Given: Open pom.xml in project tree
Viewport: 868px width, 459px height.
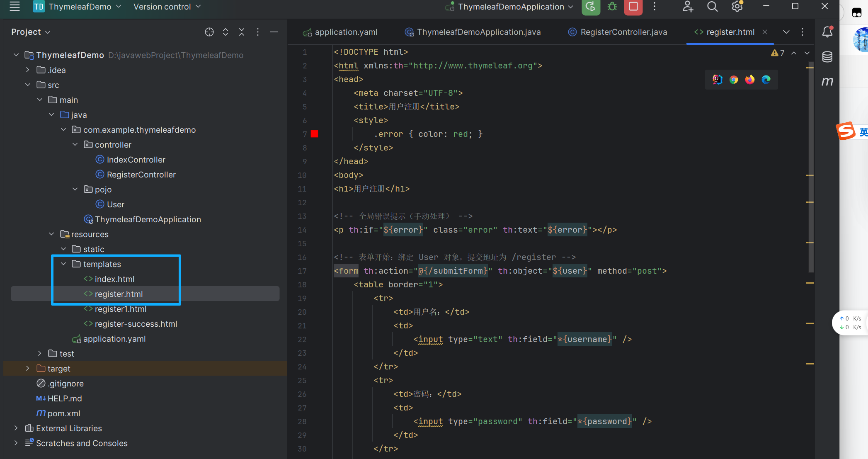Looking at the screenshot, I should coord(63,413).
